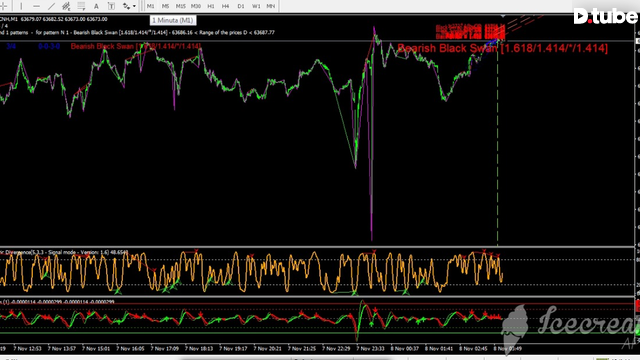The height and width of the screenshot is (360, 640).
Task: Choose the equidistant channel tool
Action: tap(66, 6)
